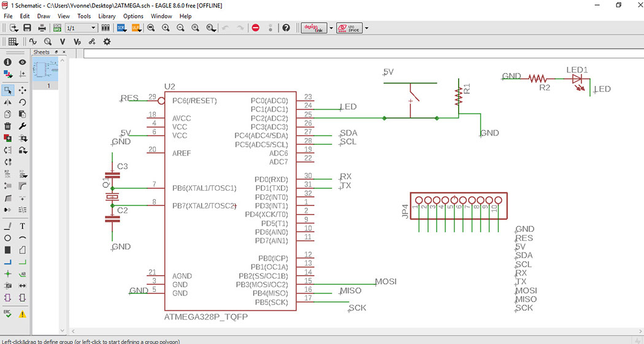Image resolution: width=644 pixels, height=344 pixels.
Task: Select the Show (eye) tool
Action: click(22, 62)
